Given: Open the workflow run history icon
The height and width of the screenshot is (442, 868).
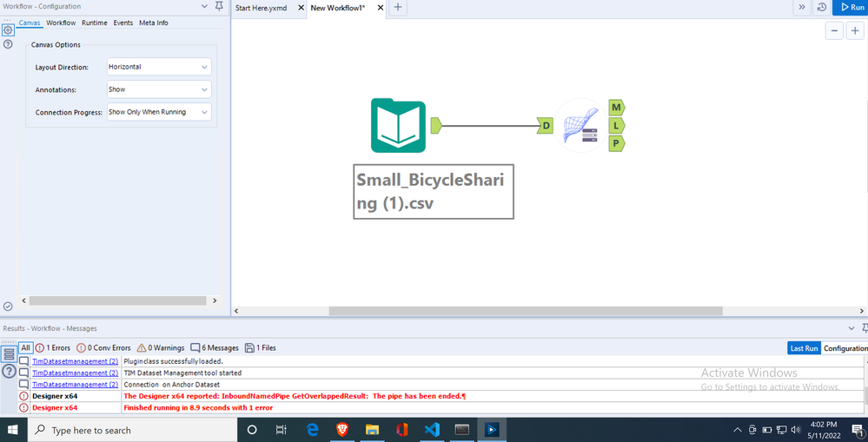Looking at the screenshot, I should click(x=821, y=7).
